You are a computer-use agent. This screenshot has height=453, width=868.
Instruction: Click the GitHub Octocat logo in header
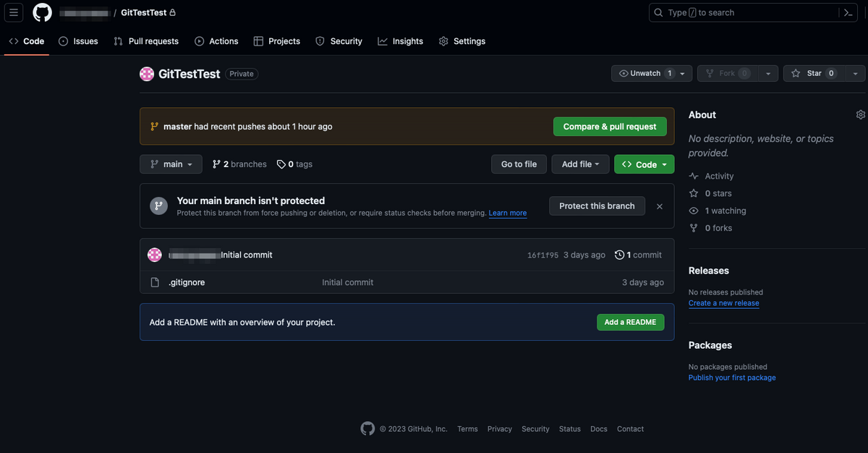[42, 12]
